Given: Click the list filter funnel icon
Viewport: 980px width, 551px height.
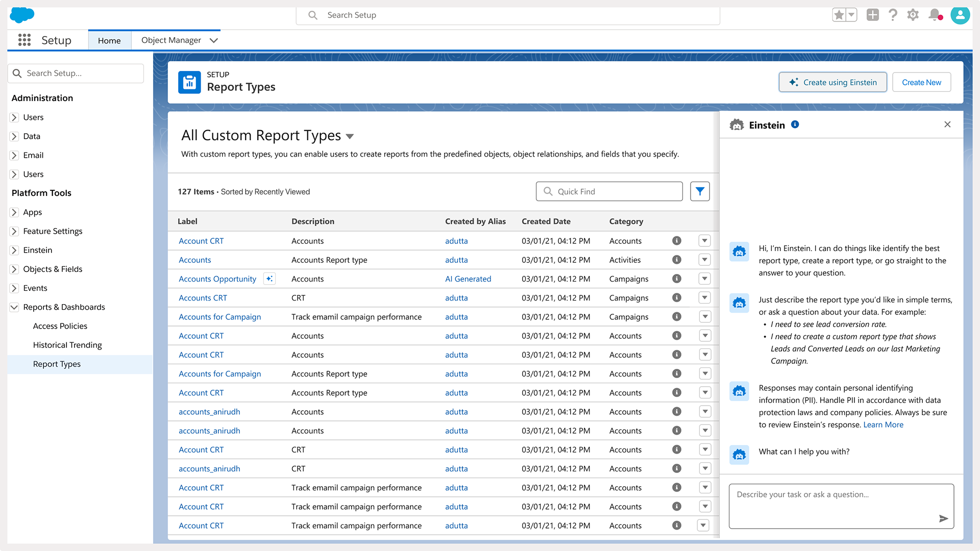Looking at the screenshot, I should coord(700,191).
